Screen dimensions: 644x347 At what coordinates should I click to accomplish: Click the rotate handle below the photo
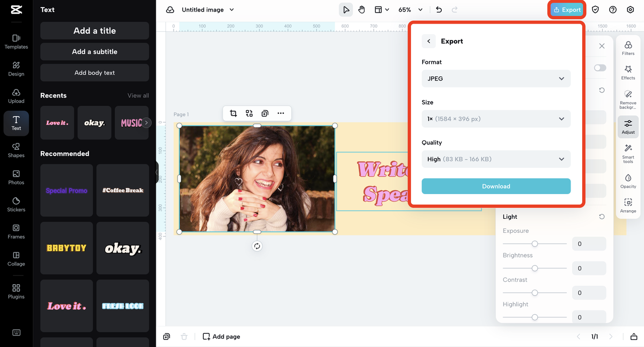click(x=257, y=246)
